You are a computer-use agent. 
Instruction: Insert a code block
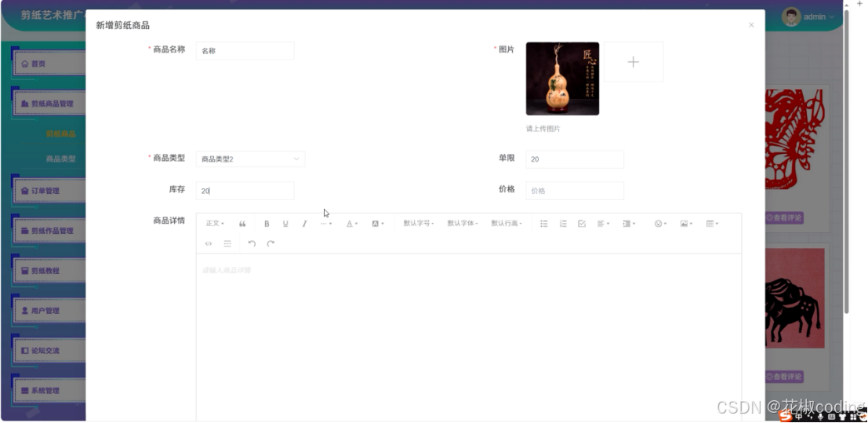pos(209,243)
